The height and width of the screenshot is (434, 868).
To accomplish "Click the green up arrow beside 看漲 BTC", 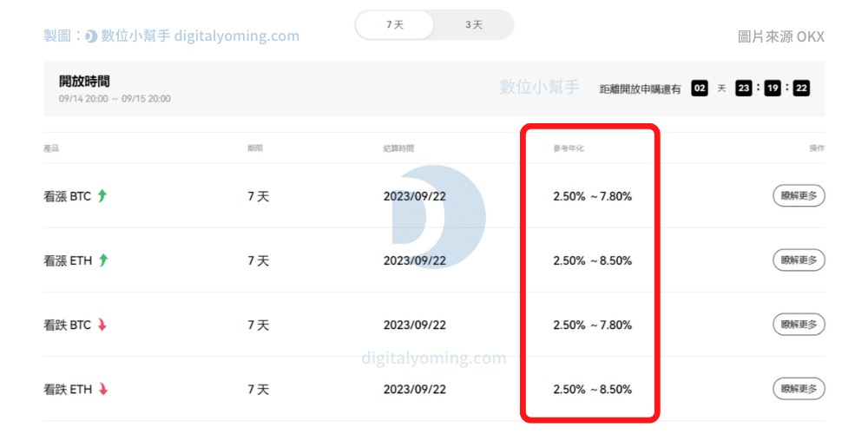I will click(x=102, y=196).
